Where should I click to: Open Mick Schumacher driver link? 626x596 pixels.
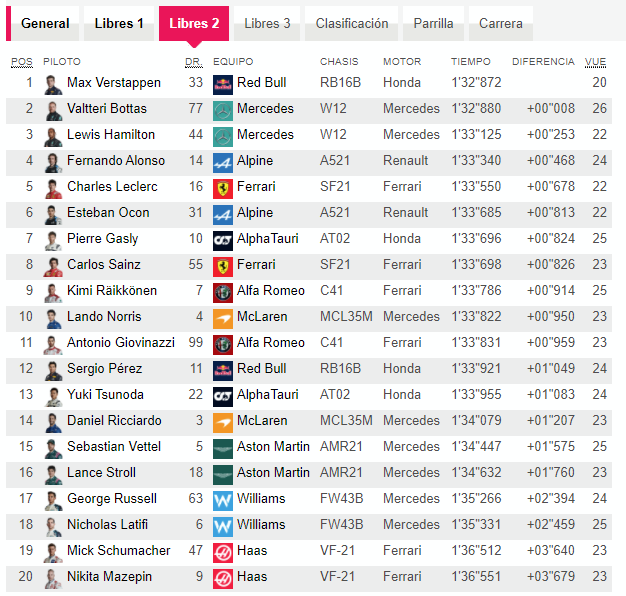119,550
